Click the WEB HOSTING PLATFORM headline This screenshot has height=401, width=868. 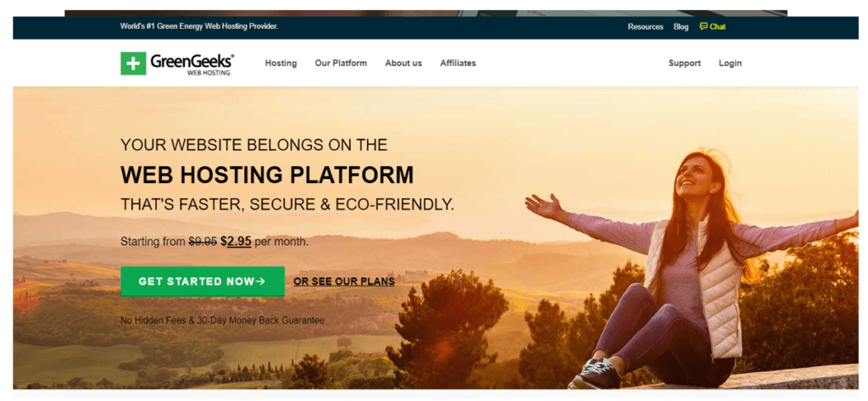(x=267, y=175)
